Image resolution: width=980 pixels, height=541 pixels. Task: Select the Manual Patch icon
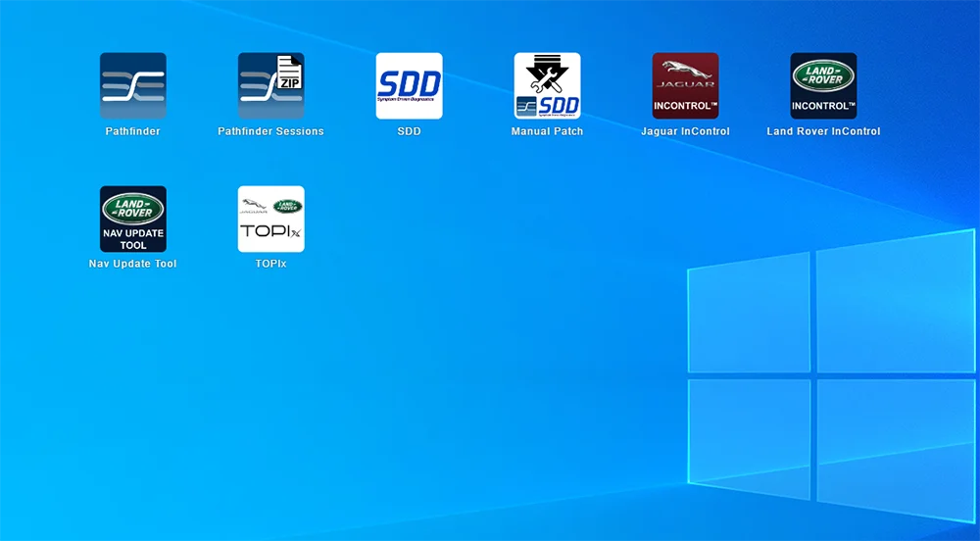coord(548,85)
